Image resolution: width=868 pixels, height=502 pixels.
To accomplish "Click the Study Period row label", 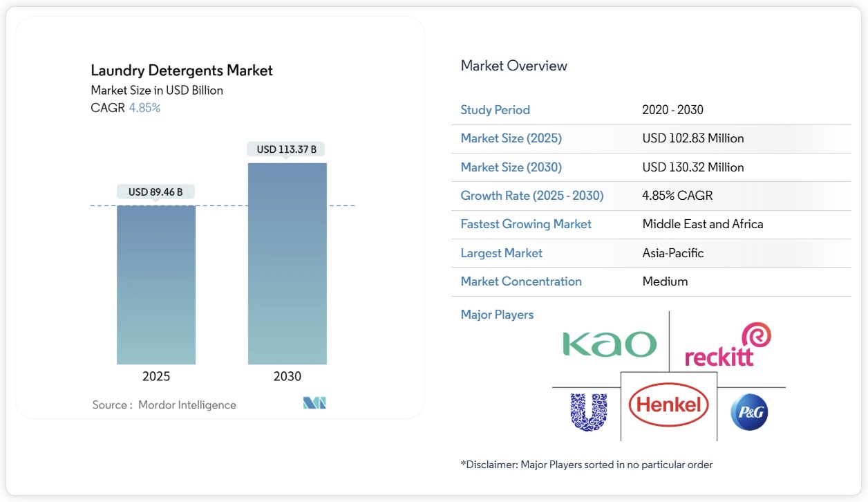I will click(495, 110).
